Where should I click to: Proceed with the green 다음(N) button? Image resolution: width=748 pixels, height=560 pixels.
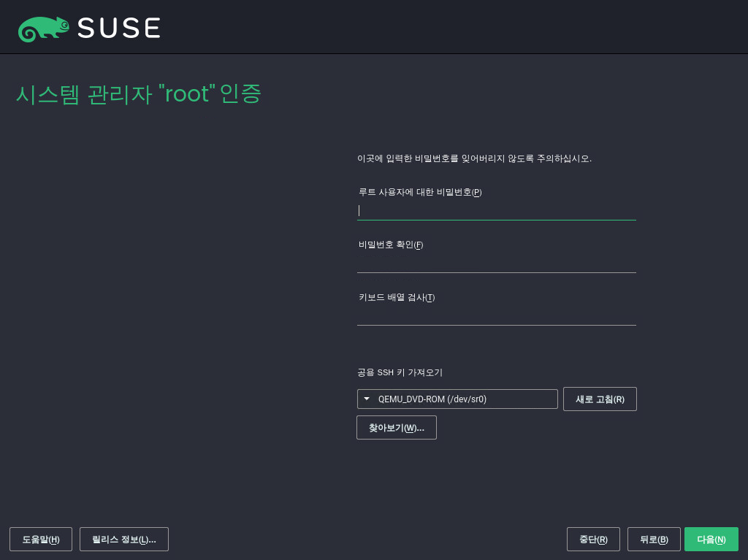pos(711,540)
